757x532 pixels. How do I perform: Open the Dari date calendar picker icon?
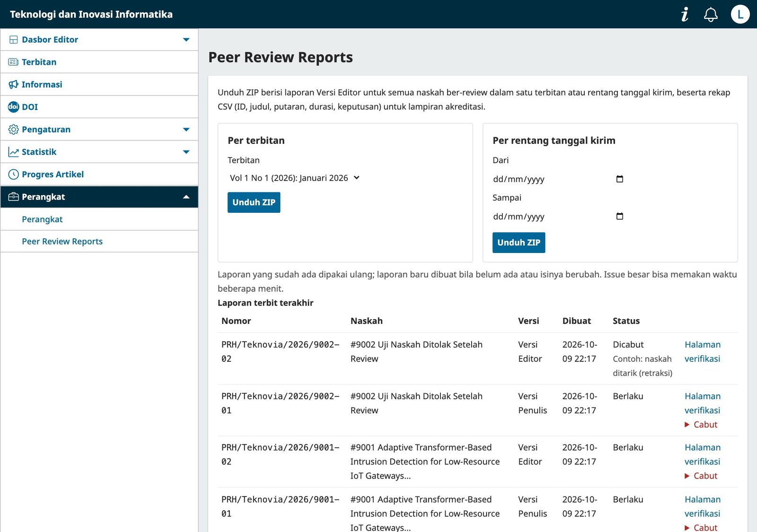(619, 179)
